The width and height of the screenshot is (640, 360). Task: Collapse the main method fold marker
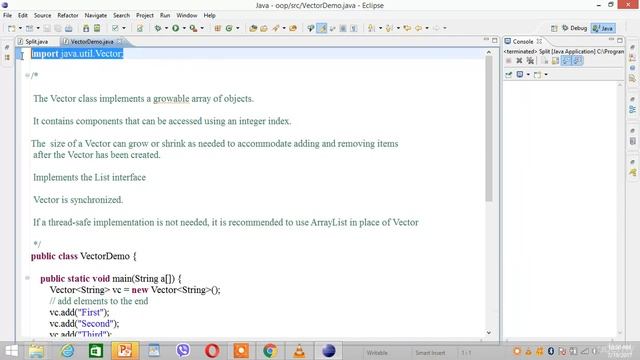[27, 278]
